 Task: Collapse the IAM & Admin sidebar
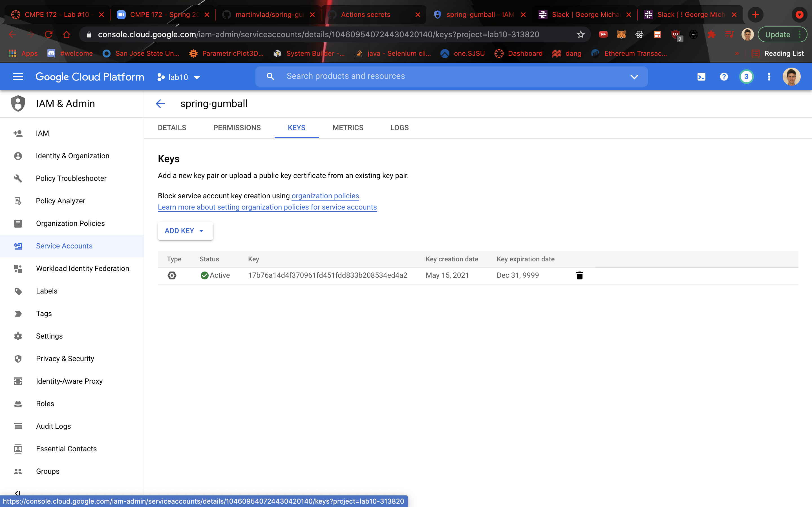click(x=18, y=493)
